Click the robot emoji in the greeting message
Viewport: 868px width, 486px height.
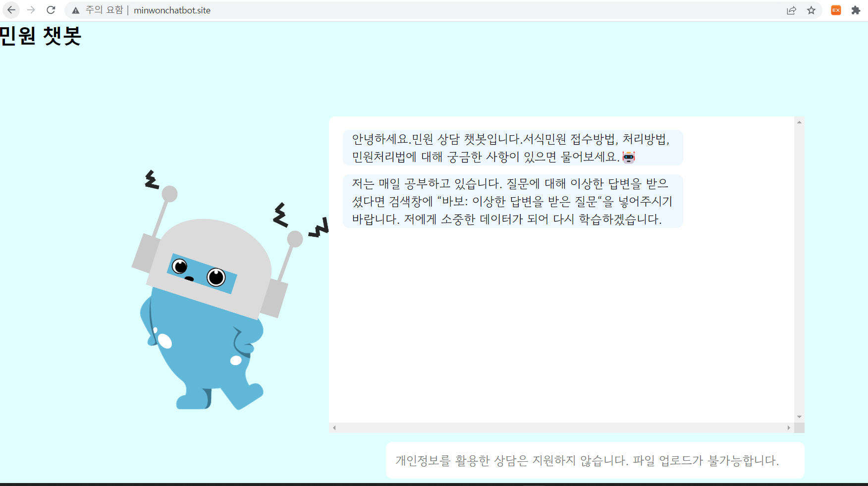pyautogui.click(x=629, y=158)
